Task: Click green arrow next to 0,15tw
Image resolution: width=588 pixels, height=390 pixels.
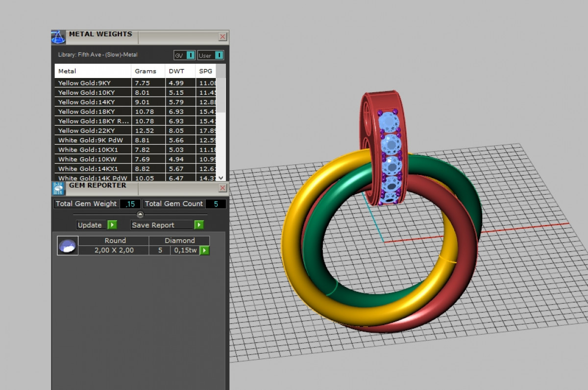Action: 204,251
